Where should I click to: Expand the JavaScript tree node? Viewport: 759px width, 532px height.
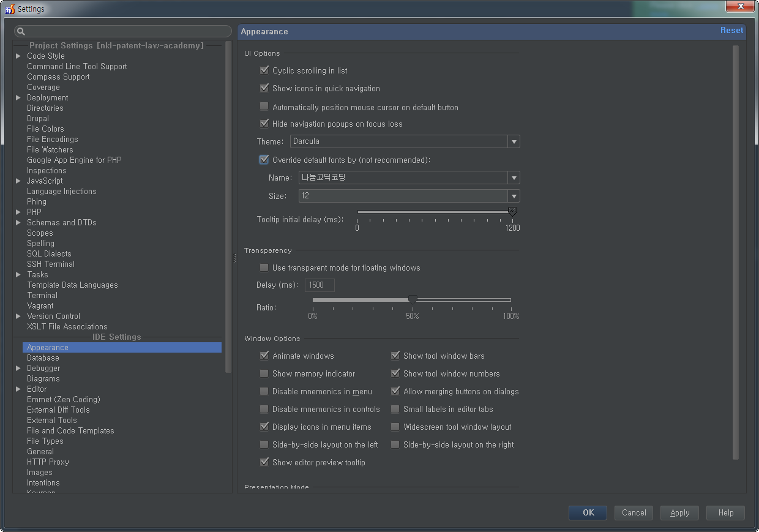[x=18, y=181]
